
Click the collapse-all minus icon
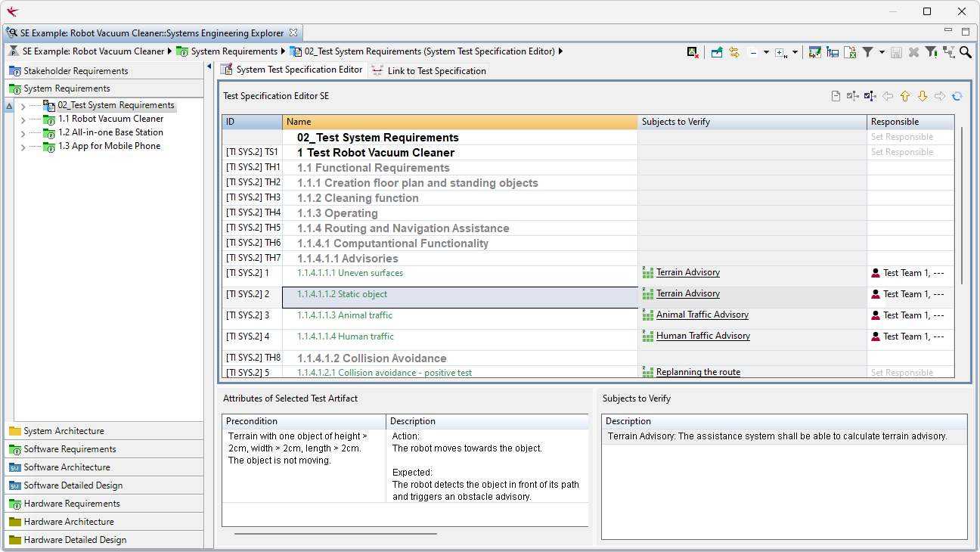[x=753, y=53]
